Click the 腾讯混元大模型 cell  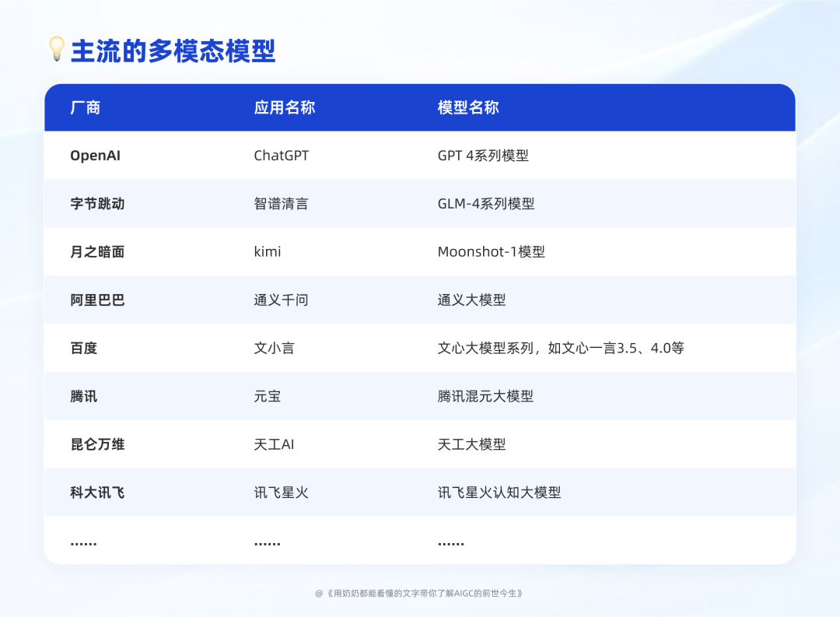point(485,397)
